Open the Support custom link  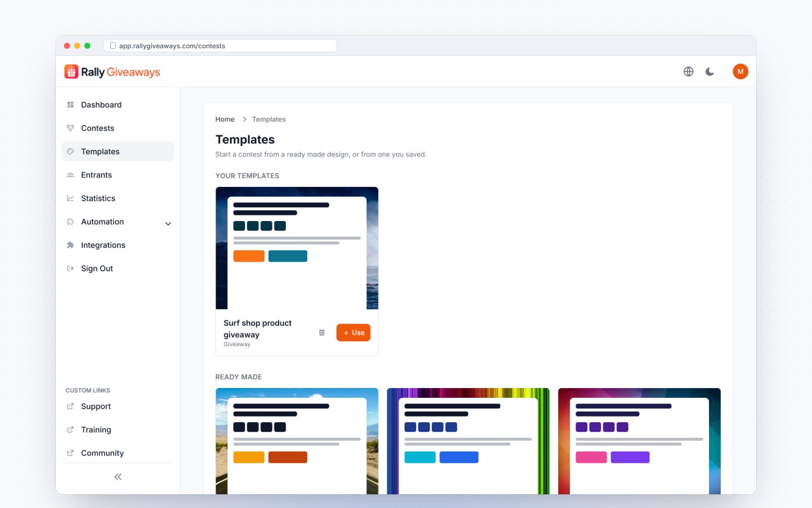(x=118, y=406)
